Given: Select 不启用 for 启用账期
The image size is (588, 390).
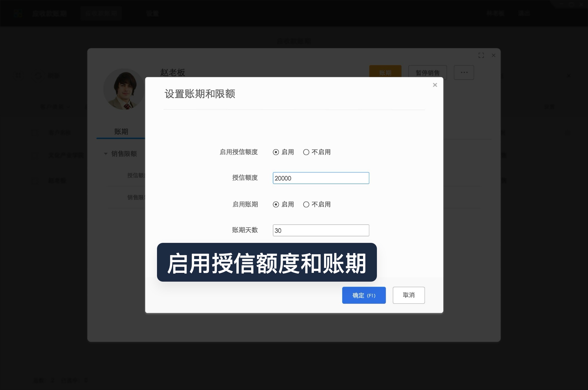Looking at the screenshot, I should click(306, 204).
